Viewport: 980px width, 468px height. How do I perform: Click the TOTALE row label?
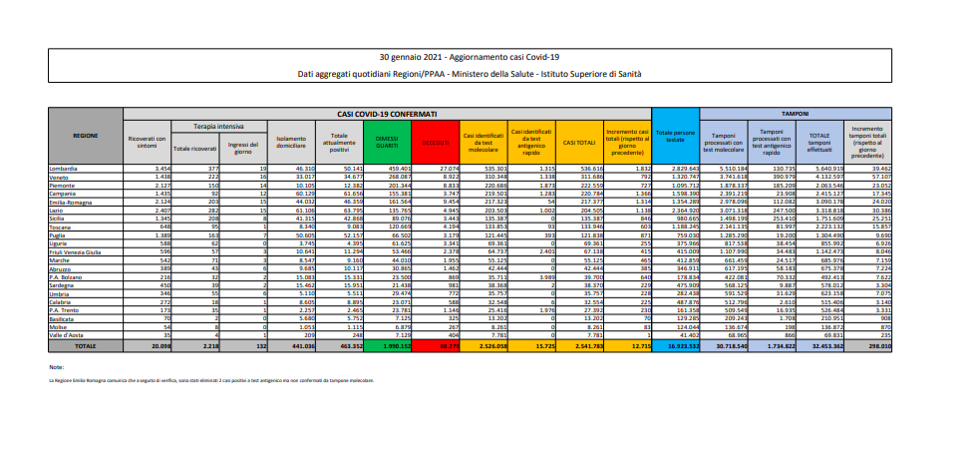pyautogui.click(x=86, y=347)
